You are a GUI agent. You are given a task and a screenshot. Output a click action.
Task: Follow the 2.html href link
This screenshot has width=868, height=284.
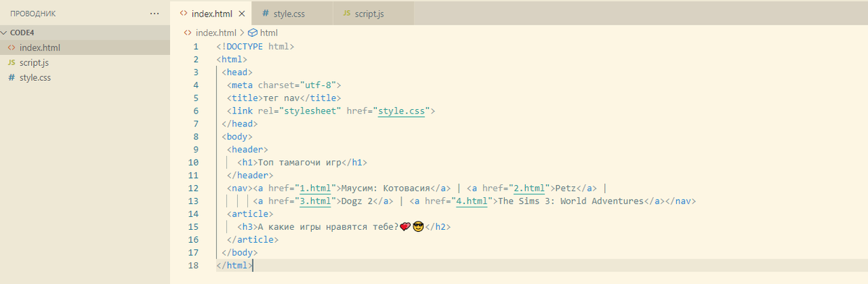529,188
